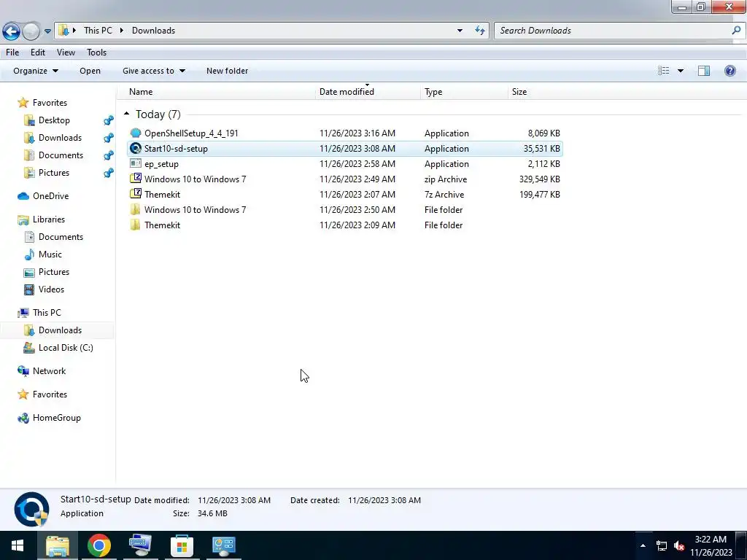Collapse the Today (7) group
This screenshot has width=747, height=560.
[127, 114]
